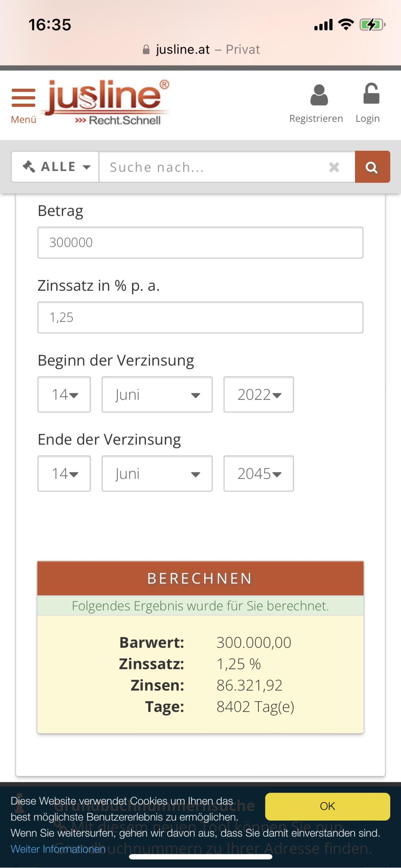Open the end day dropdown showing 14
Image resolution: width=401 pixels, height=868 pixels.
[x=64, y=473]
